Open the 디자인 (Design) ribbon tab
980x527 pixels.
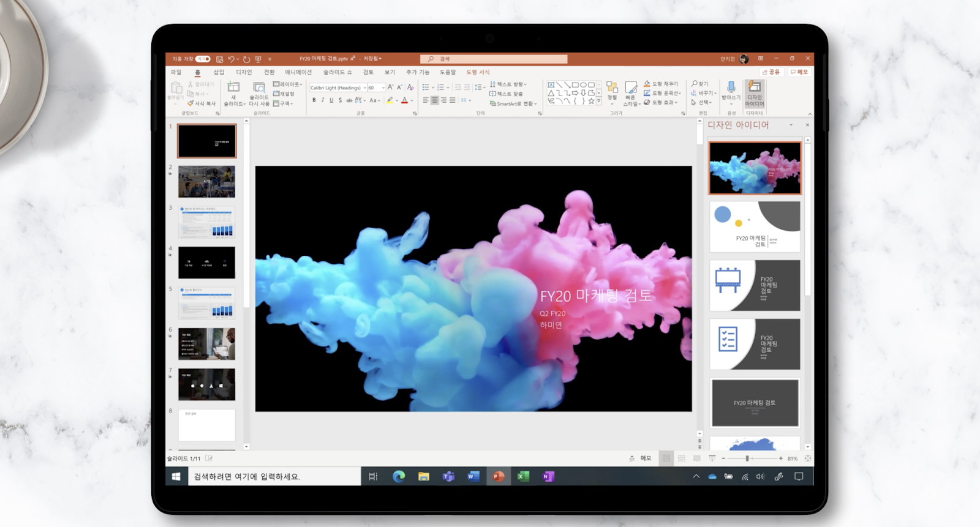(x=244, y=72)
